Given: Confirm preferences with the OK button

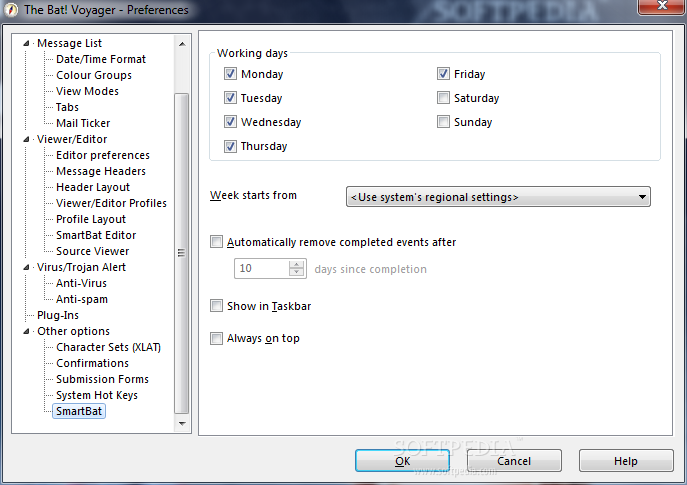Looking at the screenshot, I should tap(402, 461).
